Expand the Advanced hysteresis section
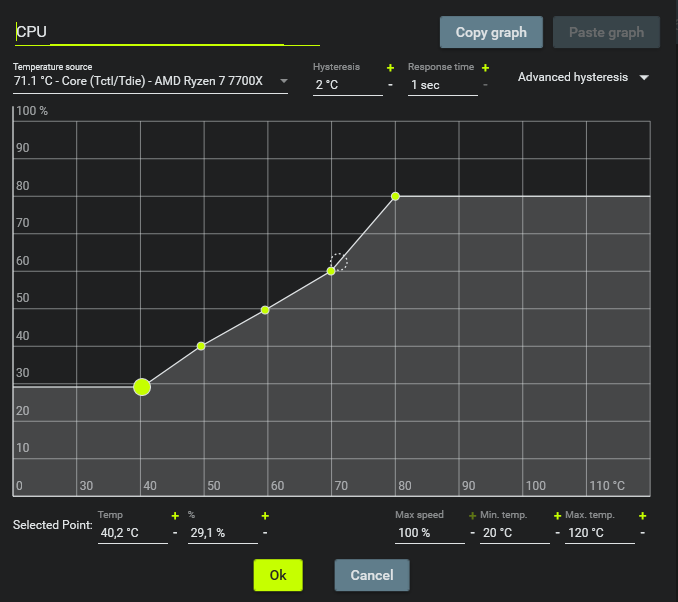The width and height of the screenshot is (678, 602). pos(584,77)
